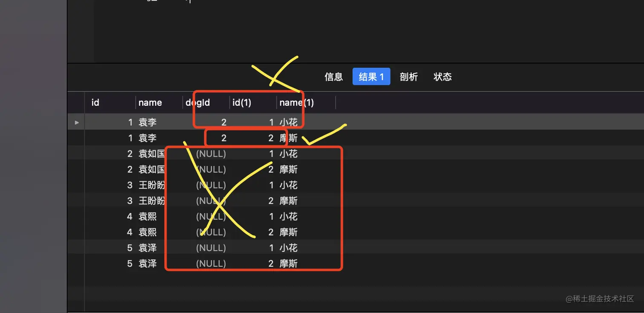644x313 pixels.
Task: Click id 3 in 王盼盼 row with 小花
Action: (x=130, y=185)
